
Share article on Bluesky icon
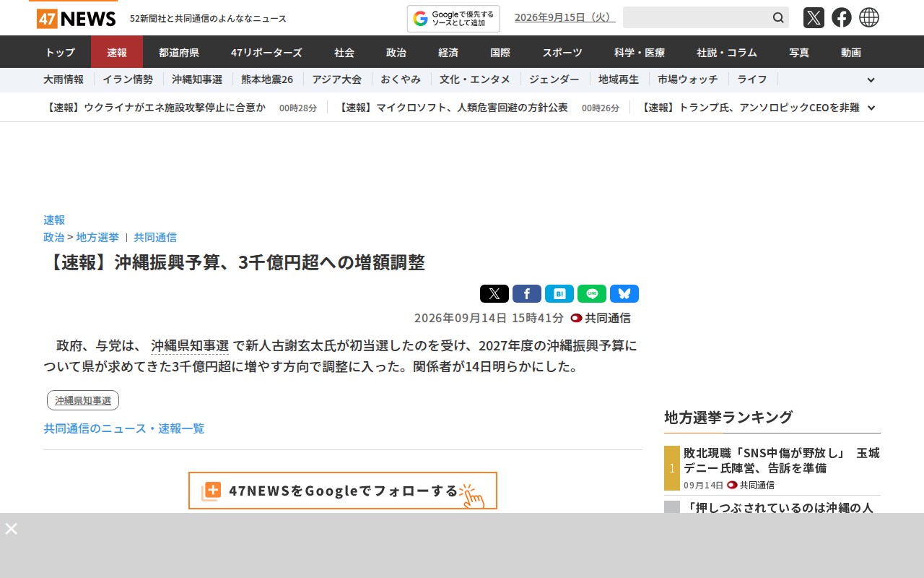(624, 294)
